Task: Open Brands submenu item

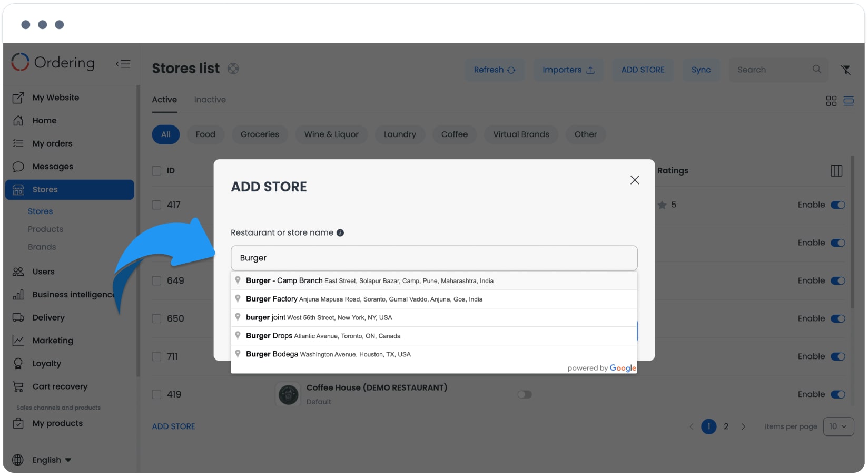Action: pos(42,247)
